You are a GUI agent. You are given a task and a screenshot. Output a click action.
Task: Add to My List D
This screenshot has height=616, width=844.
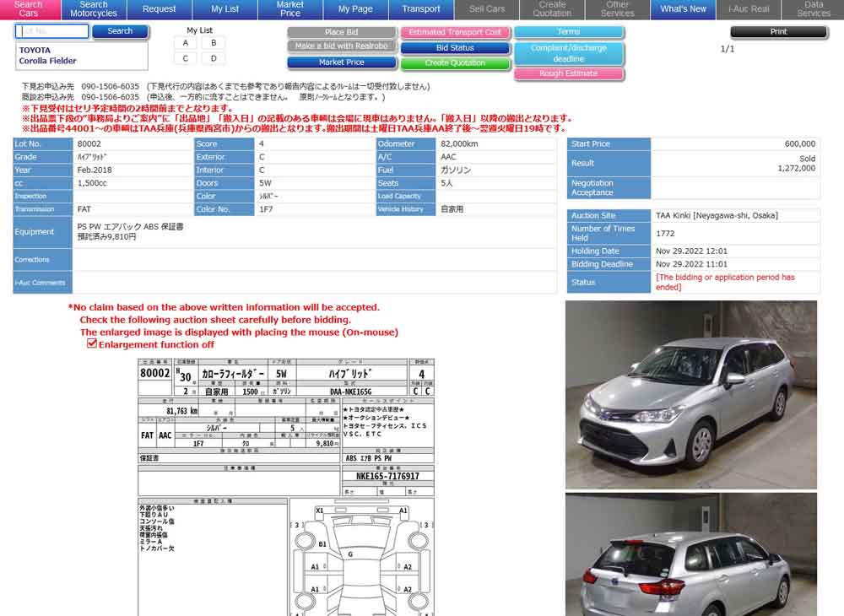coord(214,58)
